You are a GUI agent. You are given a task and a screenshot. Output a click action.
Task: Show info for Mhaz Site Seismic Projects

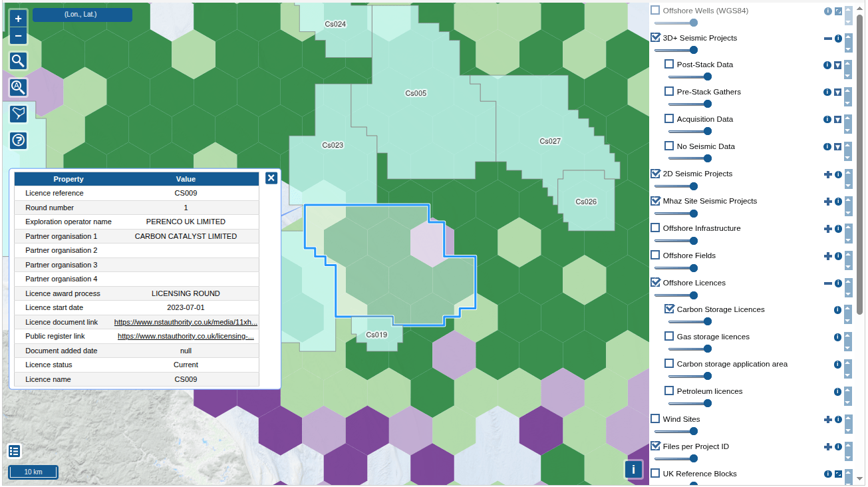pyautogui.click(x=838, y=202)
